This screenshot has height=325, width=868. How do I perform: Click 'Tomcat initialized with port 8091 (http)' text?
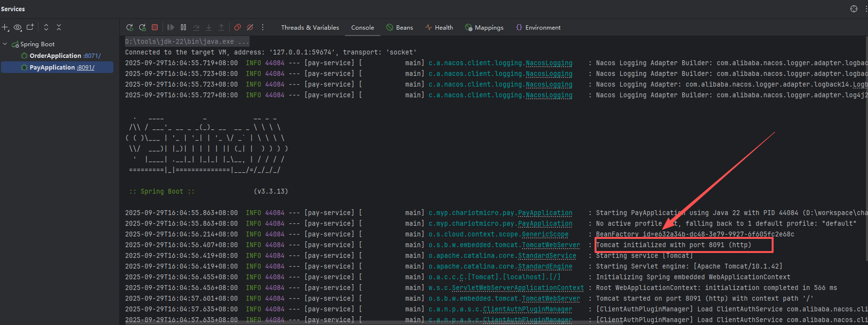[673, 245]
